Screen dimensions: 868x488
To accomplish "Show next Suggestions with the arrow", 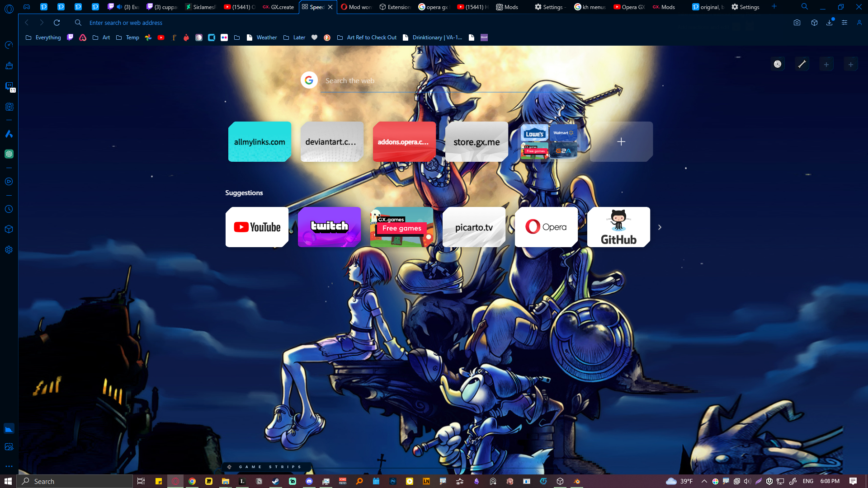I will pyautogui.click(x=660, y=227).
